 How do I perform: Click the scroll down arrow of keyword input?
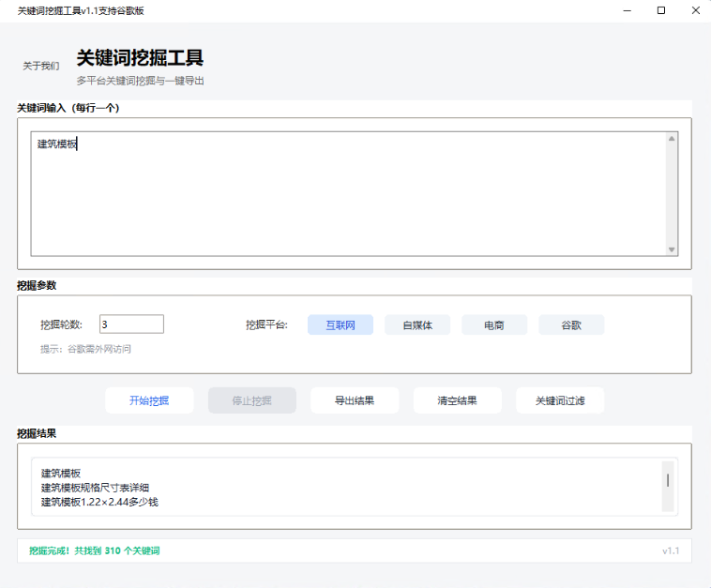tap(672, 249)
